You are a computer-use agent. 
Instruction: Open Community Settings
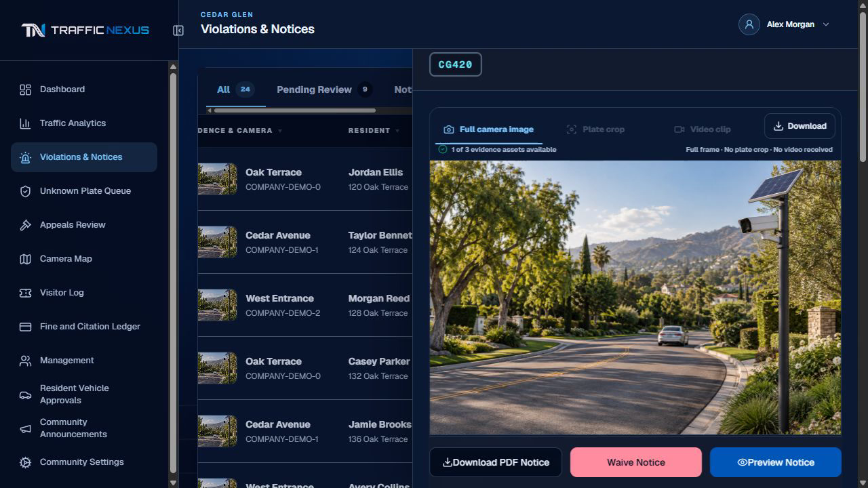84,462
